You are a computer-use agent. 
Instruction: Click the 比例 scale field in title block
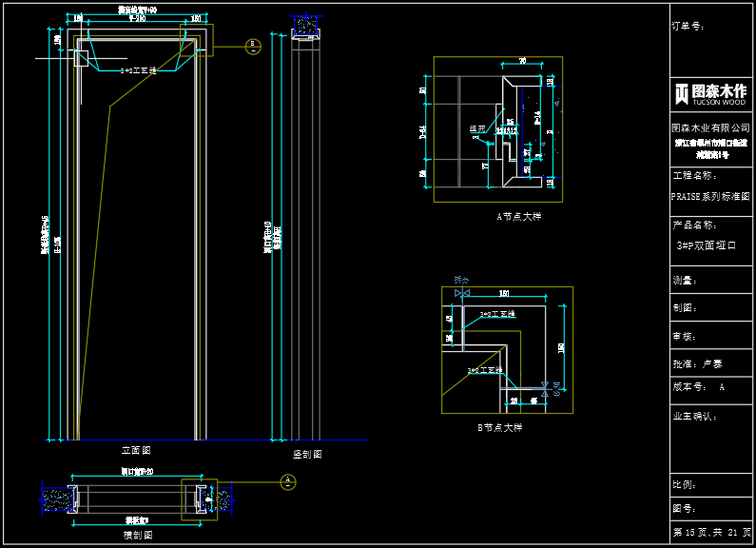(685, 485)
